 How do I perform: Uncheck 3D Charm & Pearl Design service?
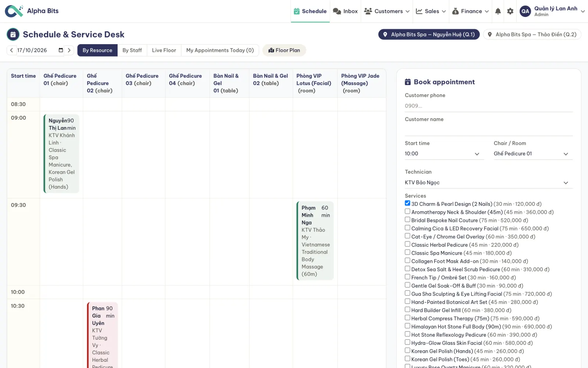[x=407, y=203]
